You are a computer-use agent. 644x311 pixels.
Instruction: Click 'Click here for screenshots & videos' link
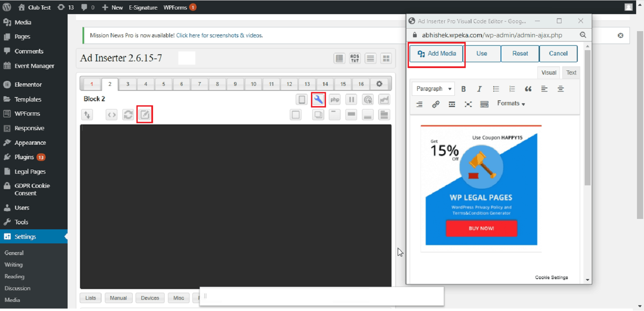pos(219,35)
